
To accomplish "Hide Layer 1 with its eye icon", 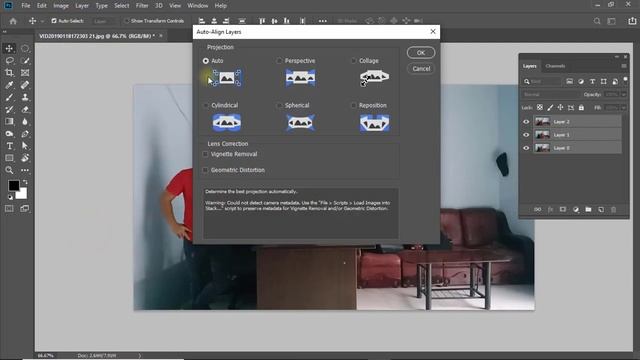I will 526,135.
